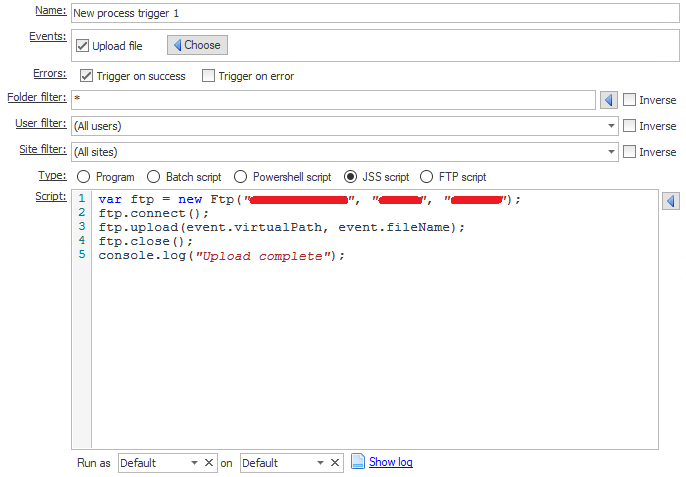Enable Inverse for User filter
The image size is (686, 477).
629,126
